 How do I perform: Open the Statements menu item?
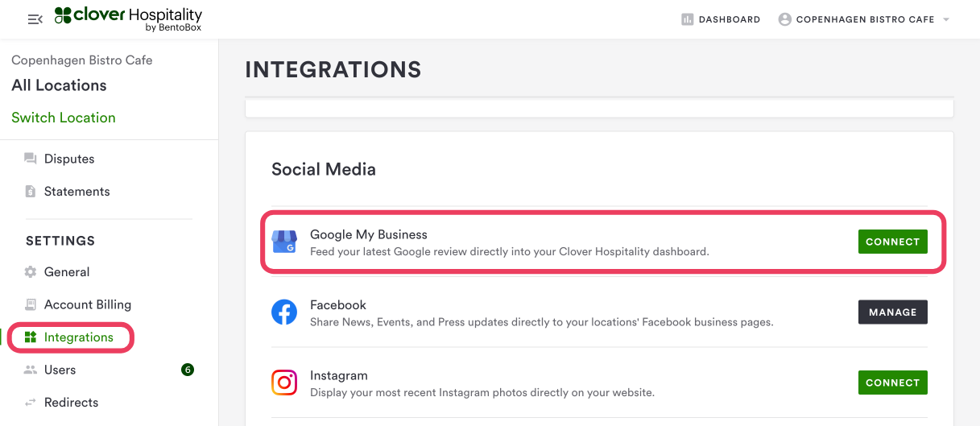76,192
